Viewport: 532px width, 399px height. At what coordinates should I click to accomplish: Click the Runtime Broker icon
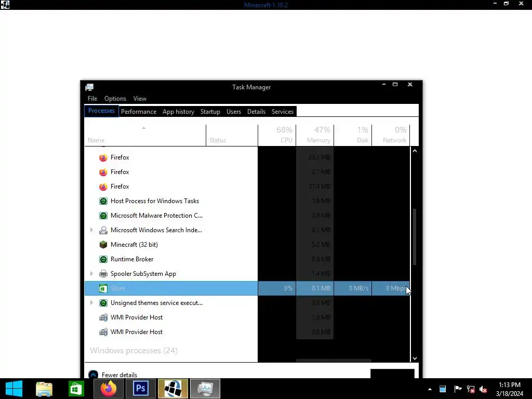pos(103,259)
